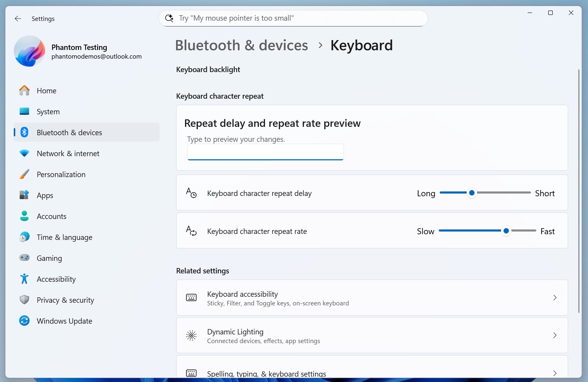Click the repeat preview text field
588x382 pixels.
pos(265,152)
